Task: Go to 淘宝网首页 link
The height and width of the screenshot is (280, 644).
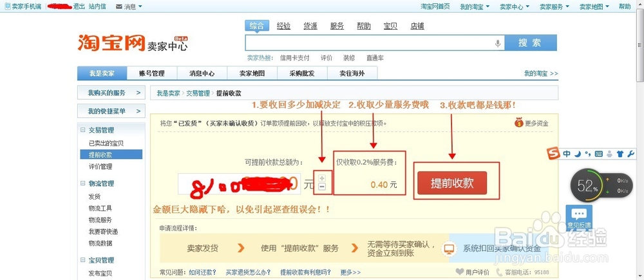Action: pyautogui.click(x=435, y=6)
